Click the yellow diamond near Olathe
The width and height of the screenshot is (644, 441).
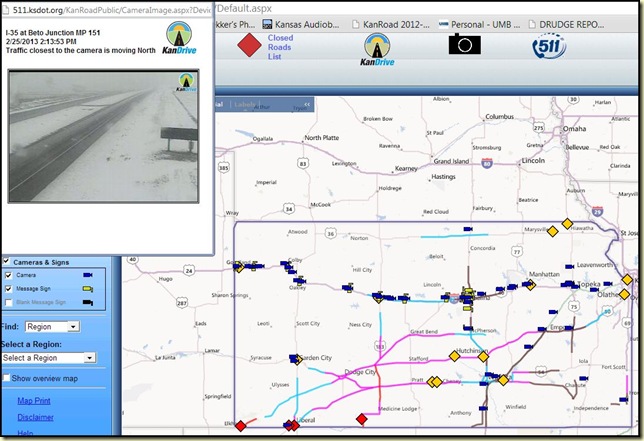tap(624, 294)
